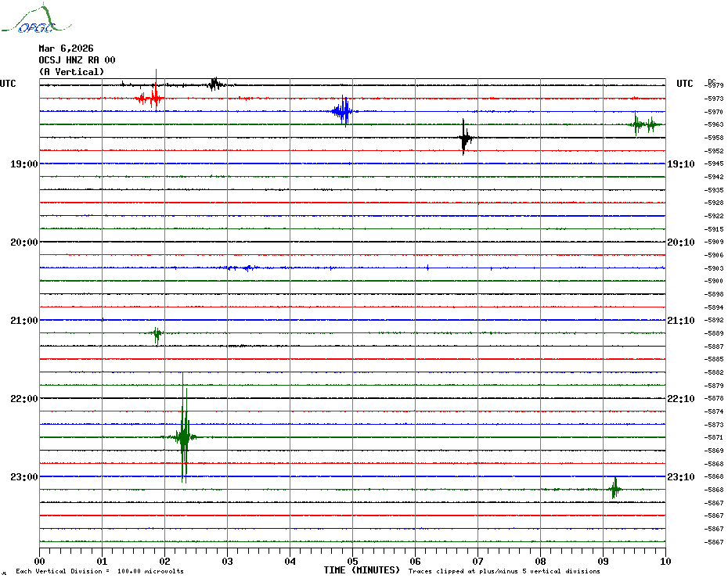Select the 23:00 time label on left
728x582 pixels.
(x=24, y=477)
